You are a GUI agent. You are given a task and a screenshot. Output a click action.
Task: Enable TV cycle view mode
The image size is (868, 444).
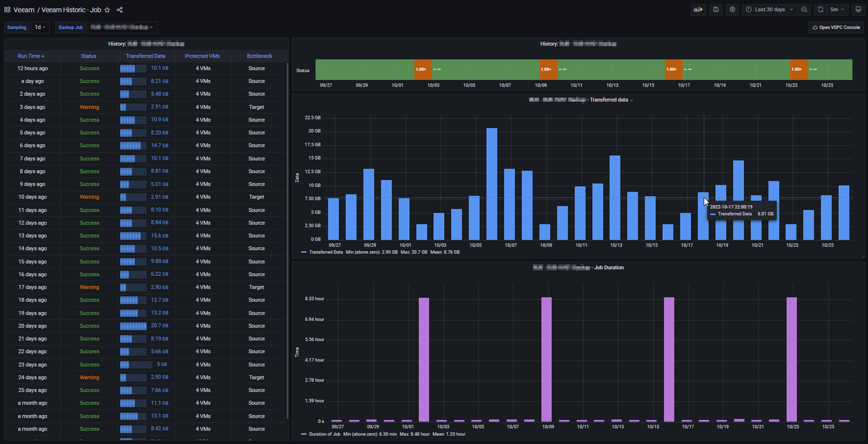(x=859, y=9)
